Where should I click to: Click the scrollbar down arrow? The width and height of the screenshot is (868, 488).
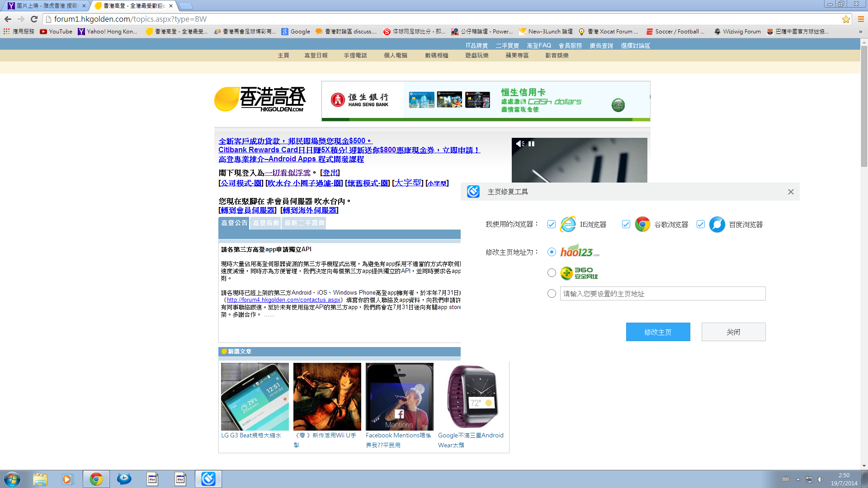point(864,465)
